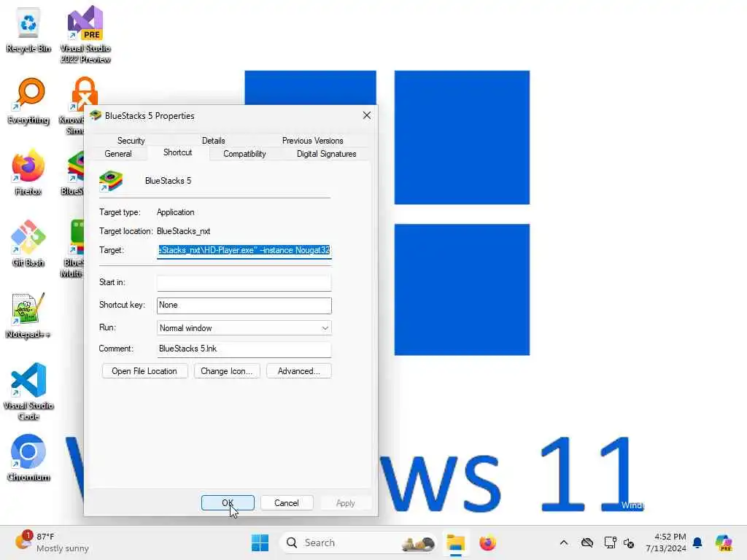This screenshot has height=560, width=747.
Task: Open the clock showing 4:52 PM
Action: pyautogui.click(x=666, y=542)
